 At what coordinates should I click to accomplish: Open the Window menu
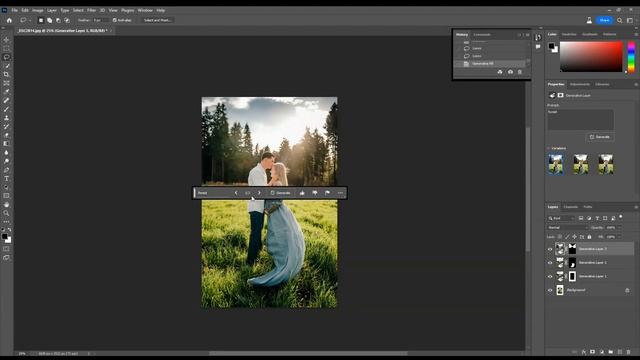(x=145, y=10)
